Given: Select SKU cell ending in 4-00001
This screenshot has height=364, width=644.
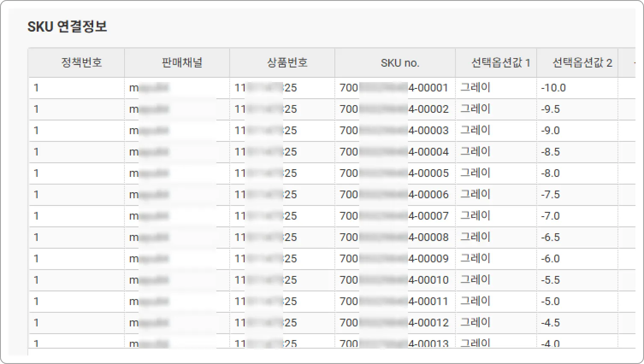Looking at the screenshot, I should [395, 88].
